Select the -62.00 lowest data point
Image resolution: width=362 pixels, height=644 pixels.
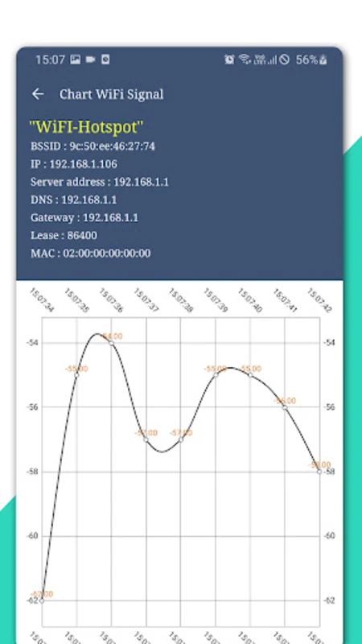tap(42, 601)
